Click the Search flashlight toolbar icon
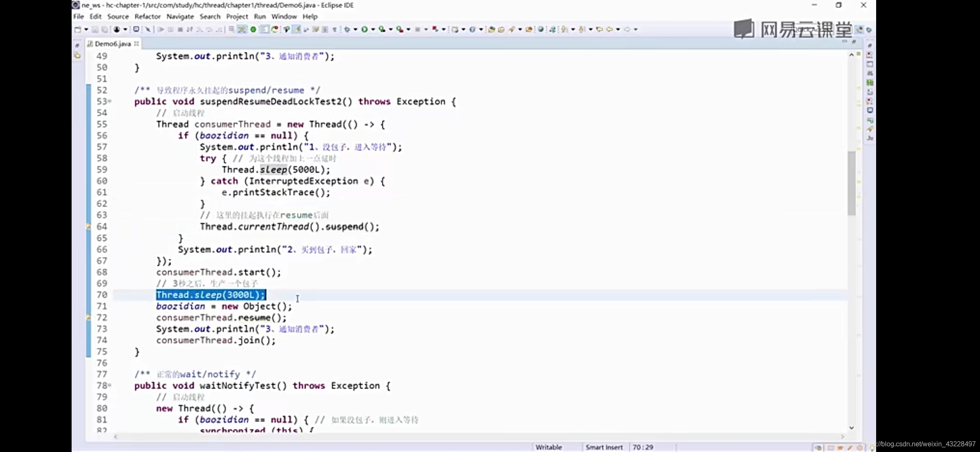Viewport: 980px width, 452px height. tap(511, 29)
